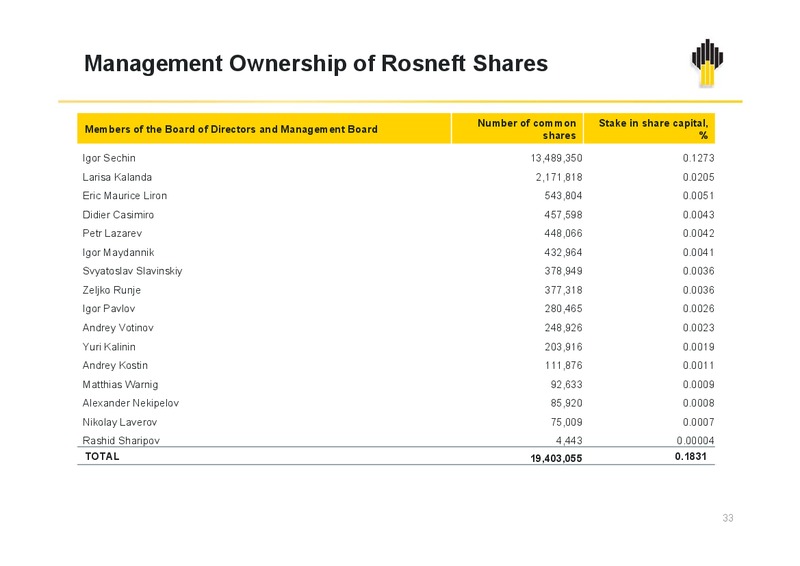Select share count 377,318
This screenshot has height=566, width=800.
point(563,290)
